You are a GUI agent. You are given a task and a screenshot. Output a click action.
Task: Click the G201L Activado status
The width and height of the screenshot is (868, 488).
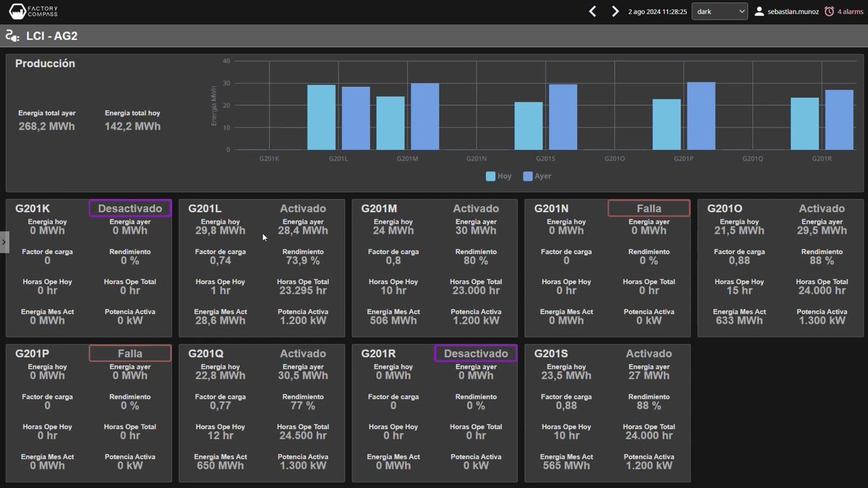tap(303, 209)
